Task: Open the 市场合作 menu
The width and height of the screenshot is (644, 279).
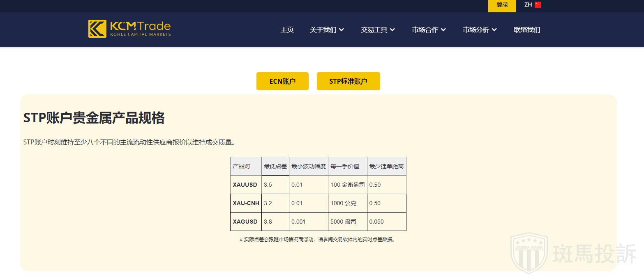Action: (x=429, y=30)
